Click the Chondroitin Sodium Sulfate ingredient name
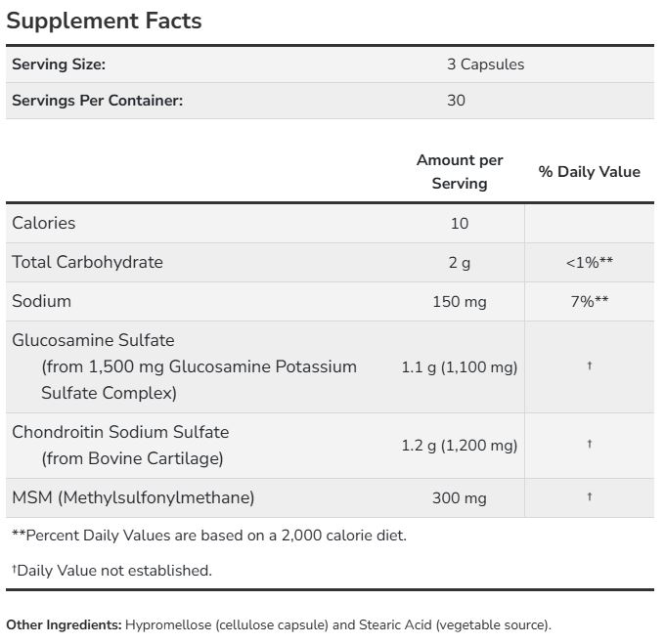Viewport: 665px width, 644px height. click(120, 431)
